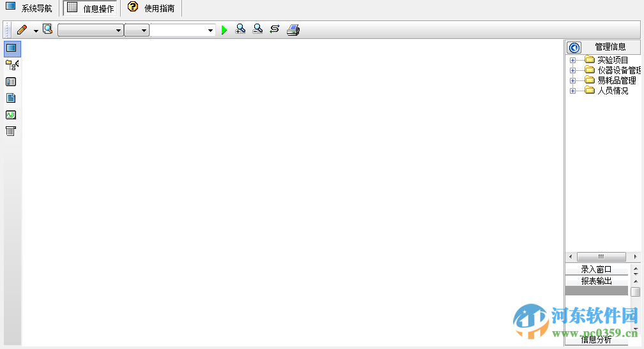Expand the 易耗品管理 tree node

coord(572,80)
